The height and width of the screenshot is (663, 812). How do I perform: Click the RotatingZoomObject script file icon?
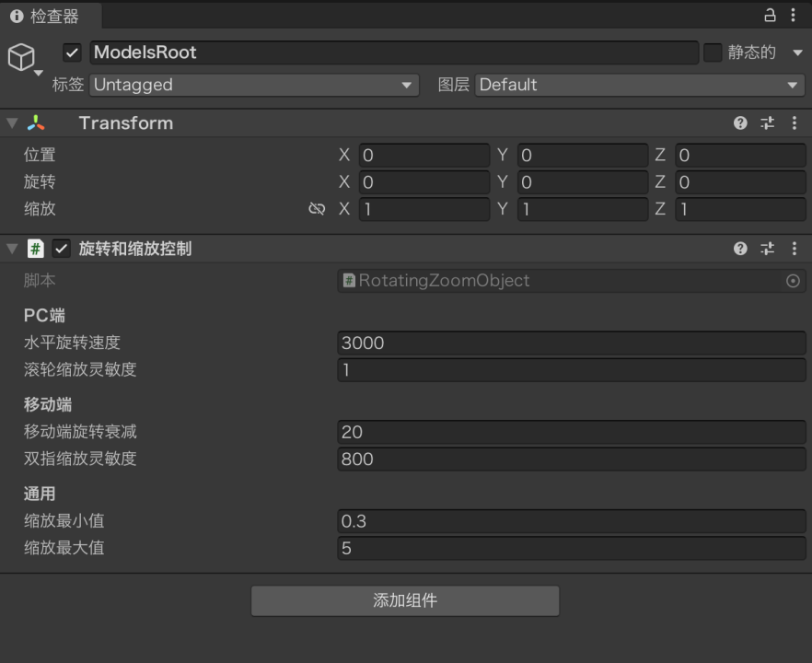coord(349,281)
